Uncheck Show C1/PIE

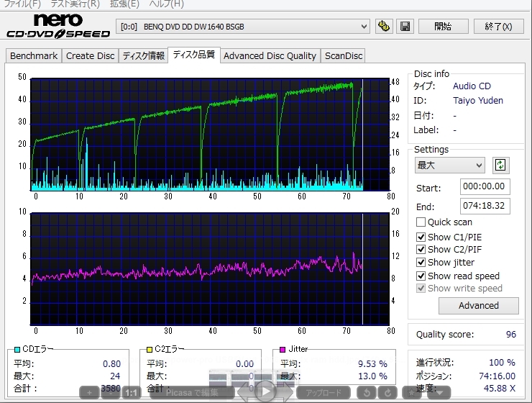click(421, 237)
